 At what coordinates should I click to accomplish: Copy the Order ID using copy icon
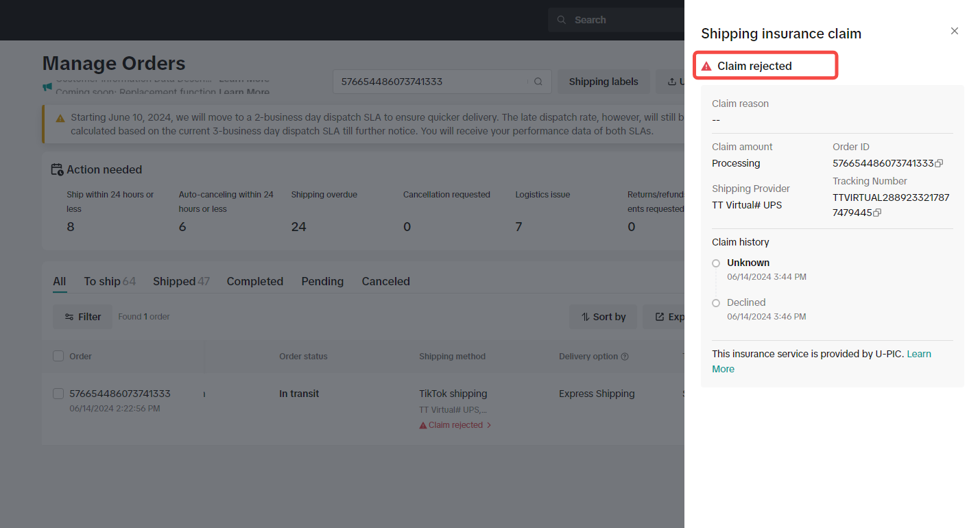click(x=940, y=163)
